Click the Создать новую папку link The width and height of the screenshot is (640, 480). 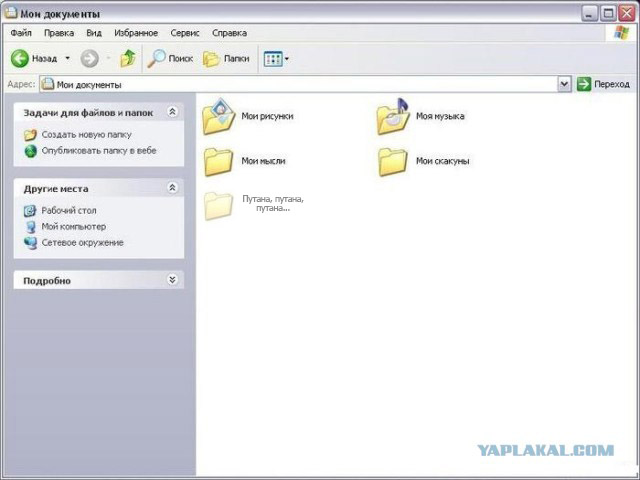coord(86,134)
